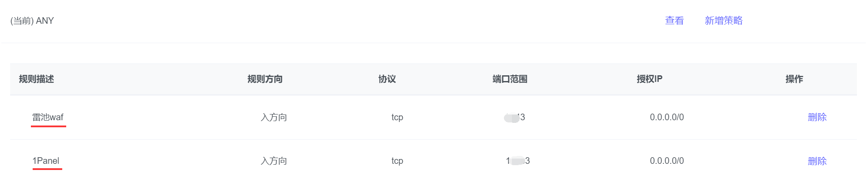The image size is (868, 181).
Task: Click tcp protocol in 雷池waf row
Action: point(397,117)
